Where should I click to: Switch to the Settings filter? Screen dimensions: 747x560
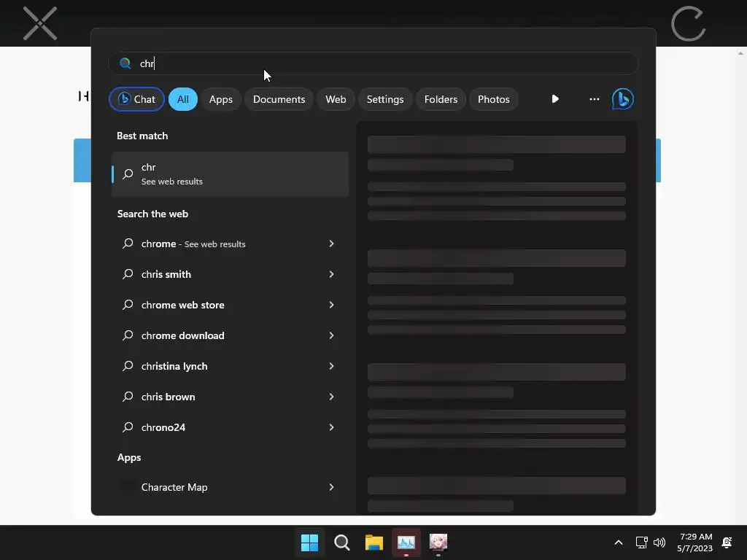tap(385, 99)
